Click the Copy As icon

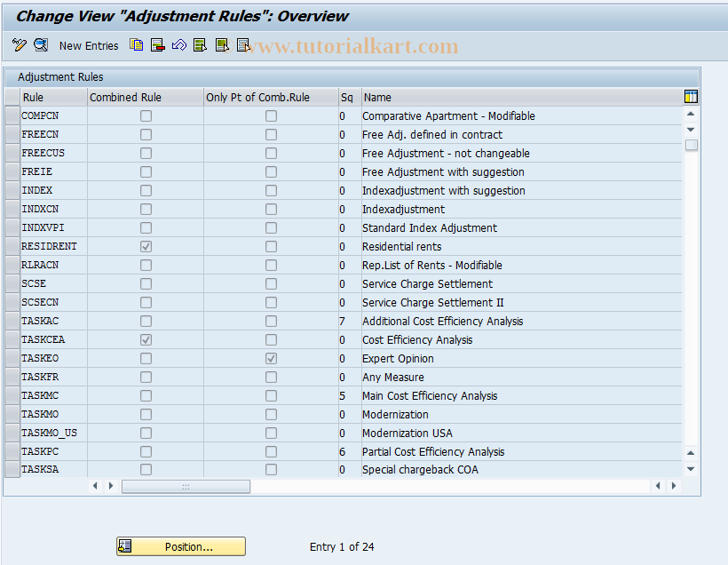[136, 45]
